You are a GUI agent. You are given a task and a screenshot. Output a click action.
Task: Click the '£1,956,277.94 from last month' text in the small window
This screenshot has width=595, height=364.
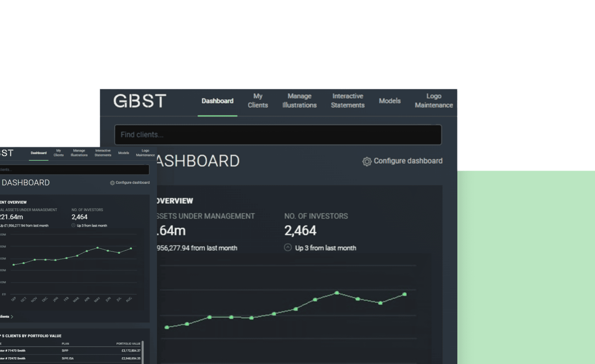(x=26, y=226)
